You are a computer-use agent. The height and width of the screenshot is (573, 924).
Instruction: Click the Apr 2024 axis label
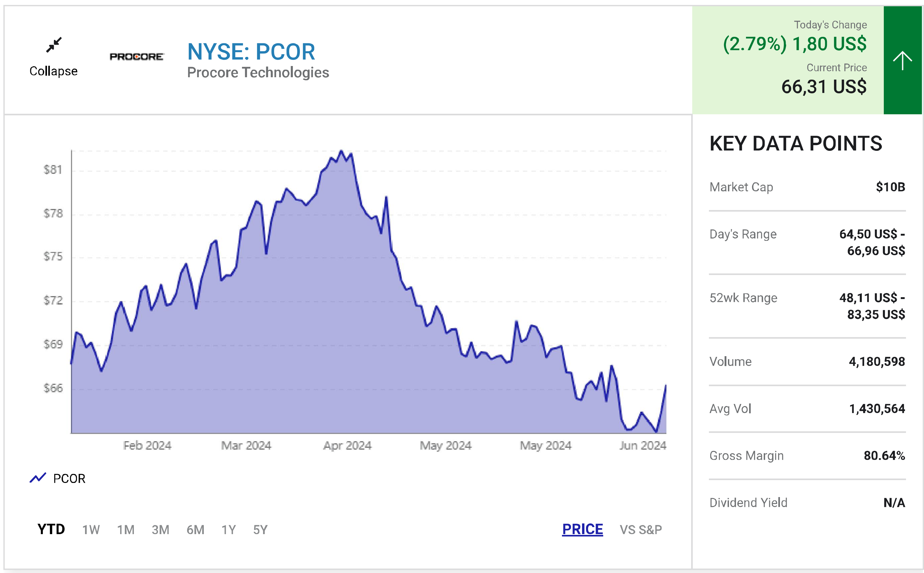[x=347, y=445]
